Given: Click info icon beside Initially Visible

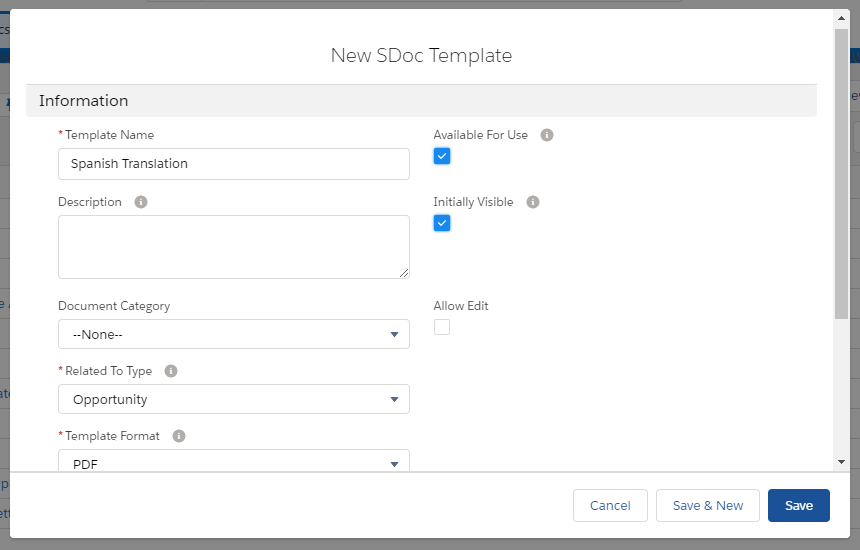Looking at the screenshot, I should [533, 202].
